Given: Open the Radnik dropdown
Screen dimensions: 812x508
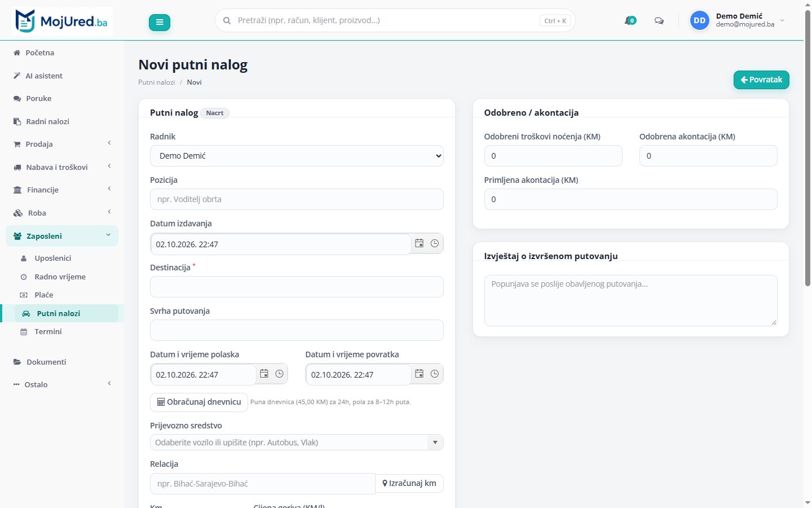Looking at the screenshot, I should click(297, 156).
